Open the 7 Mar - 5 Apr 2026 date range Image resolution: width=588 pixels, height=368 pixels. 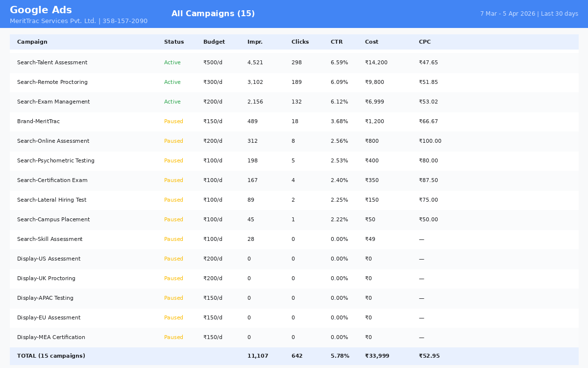click(529, 14)
